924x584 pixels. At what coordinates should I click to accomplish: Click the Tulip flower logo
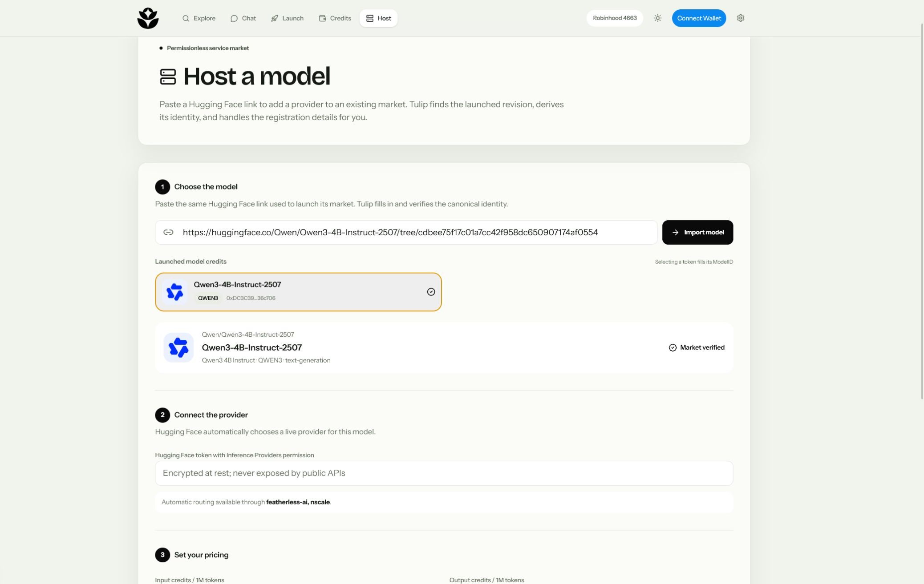click(x=148, y=18)
